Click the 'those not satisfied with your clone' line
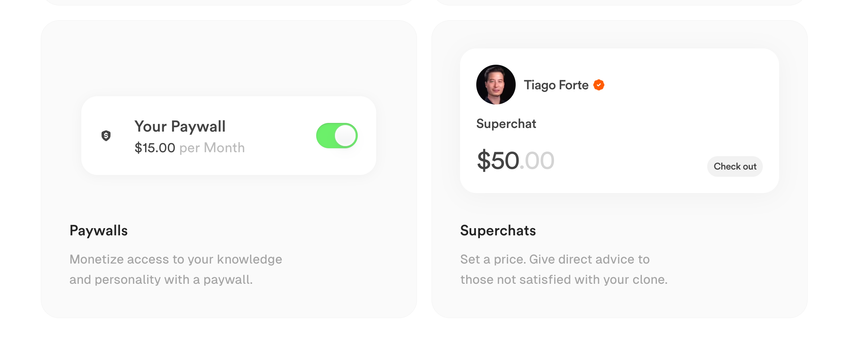This screenshot has width=868, height=342. pos(563,279)
